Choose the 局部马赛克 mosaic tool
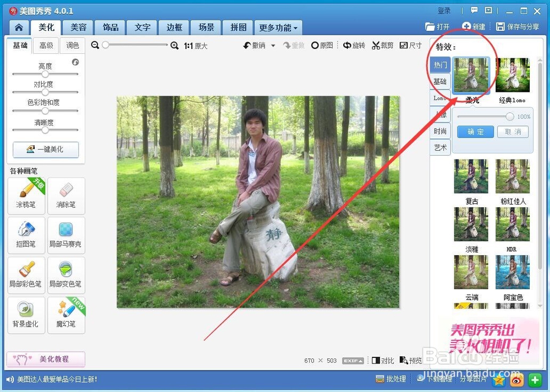 (x=66, y=235)
